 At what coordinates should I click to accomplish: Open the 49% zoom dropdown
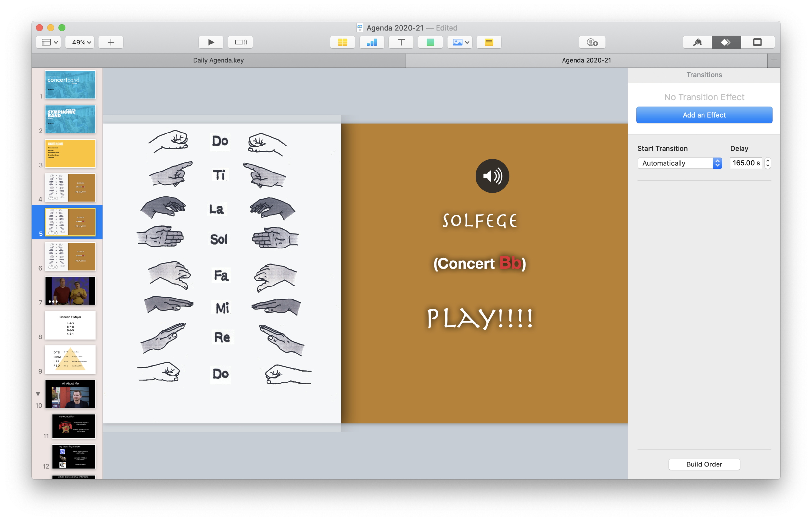[80, 42]
